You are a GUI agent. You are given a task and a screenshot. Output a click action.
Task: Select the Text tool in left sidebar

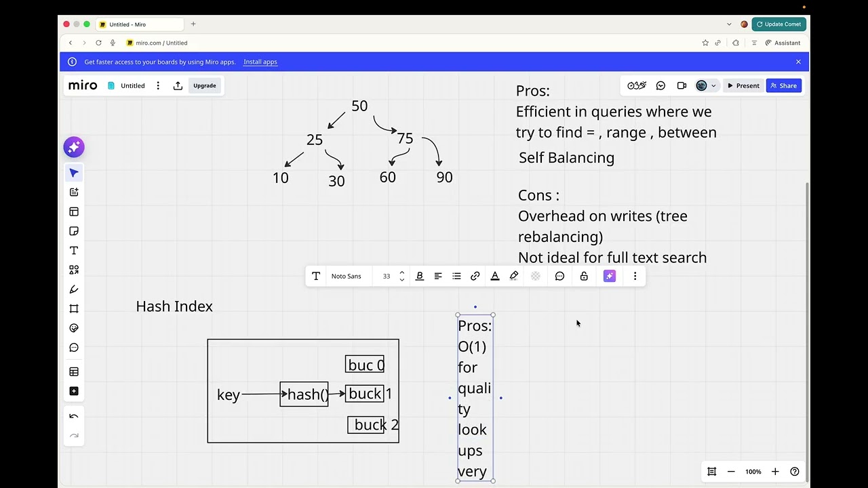coord(74,251)
